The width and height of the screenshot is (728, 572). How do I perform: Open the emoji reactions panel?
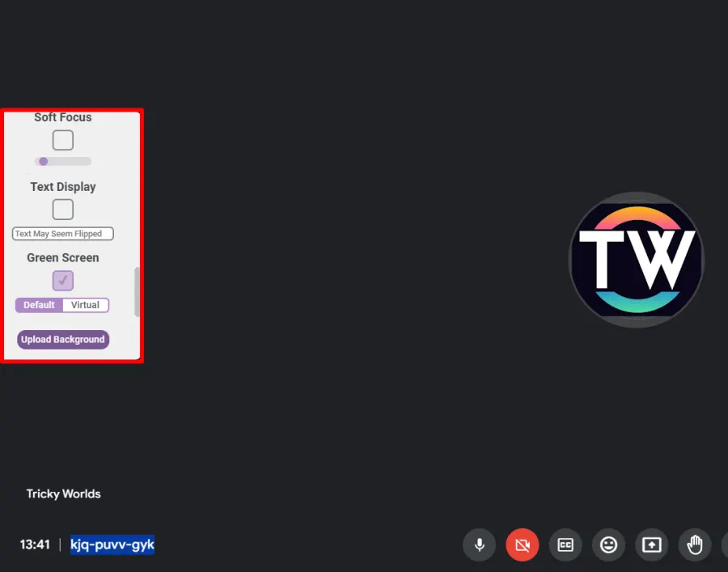(608, 544)
